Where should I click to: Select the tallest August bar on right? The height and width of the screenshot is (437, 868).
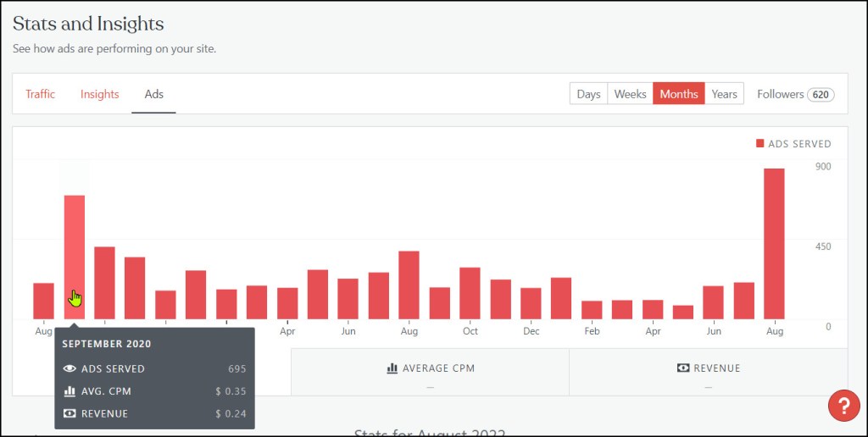click(774, 244)
